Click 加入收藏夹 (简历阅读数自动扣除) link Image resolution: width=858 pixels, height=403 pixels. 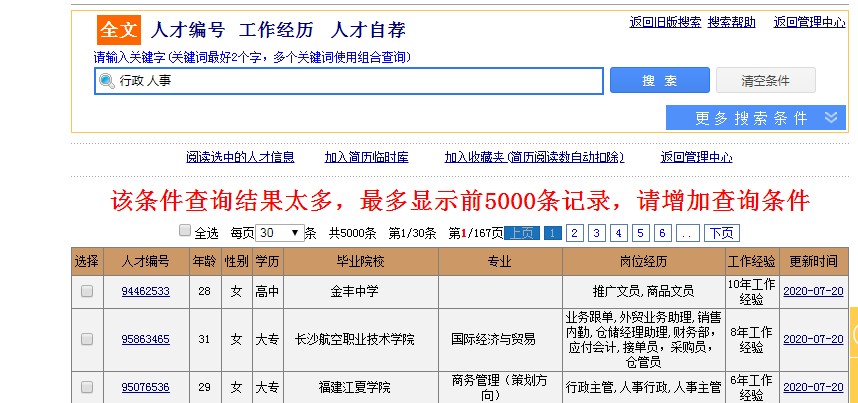[x=534, y=158]
